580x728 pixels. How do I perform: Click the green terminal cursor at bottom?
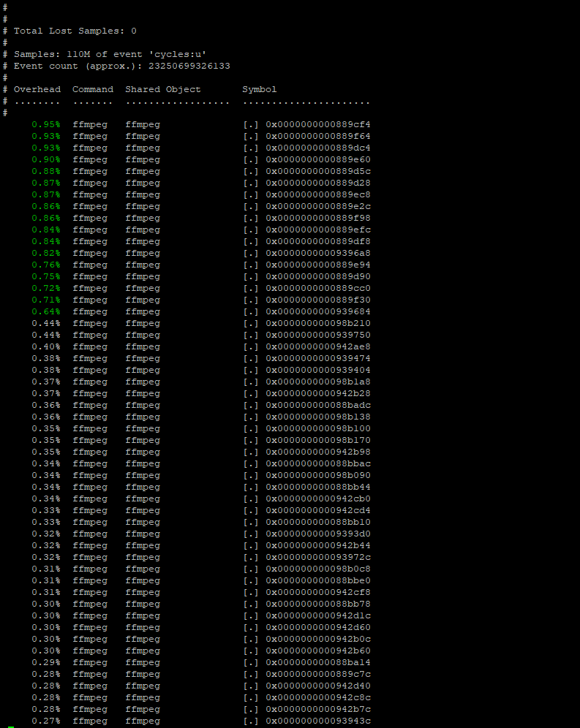click(11, 727)
